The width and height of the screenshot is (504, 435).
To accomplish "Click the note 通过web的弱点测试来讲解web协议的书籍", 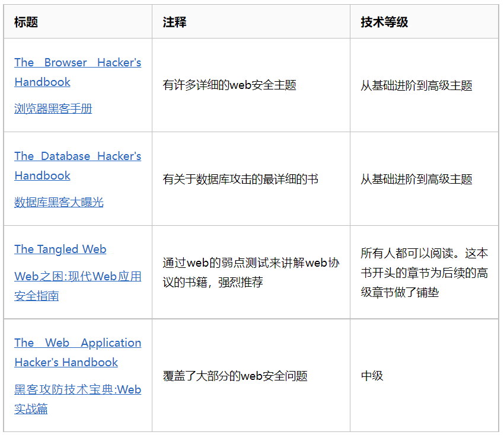I will (251, 273).
